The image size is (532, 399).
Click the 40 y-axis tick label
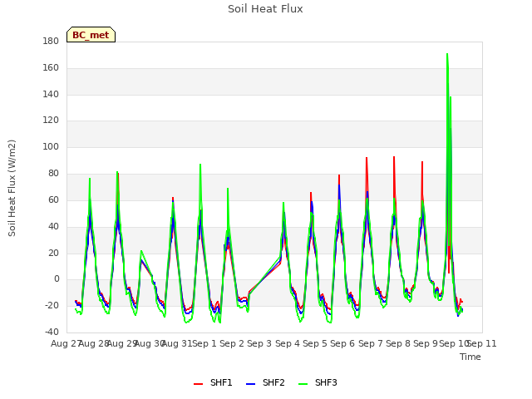pyautogui.click(x=53, y=226)
